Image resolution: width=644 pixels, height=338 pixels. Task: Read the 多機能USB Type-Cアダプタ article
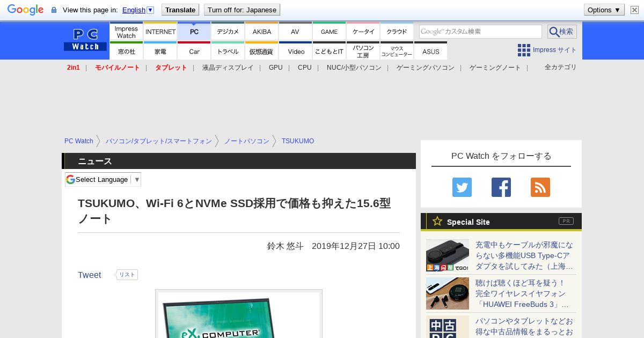[x=524, y=255]
